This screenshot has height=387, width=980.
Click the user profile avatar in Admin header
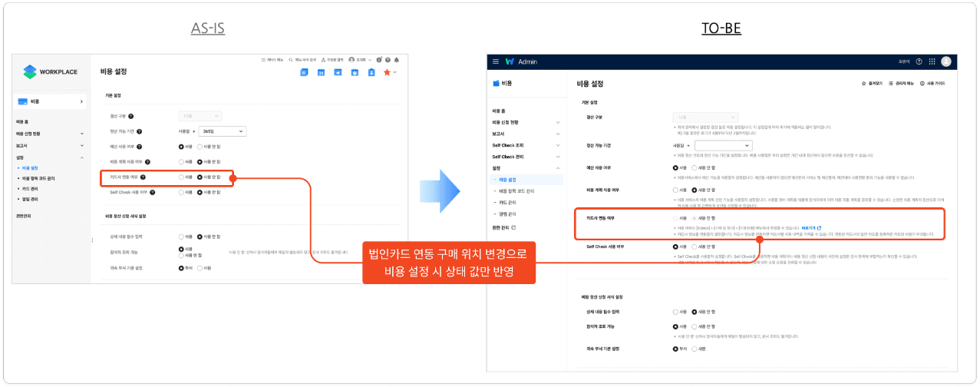[x=945, y=61]
